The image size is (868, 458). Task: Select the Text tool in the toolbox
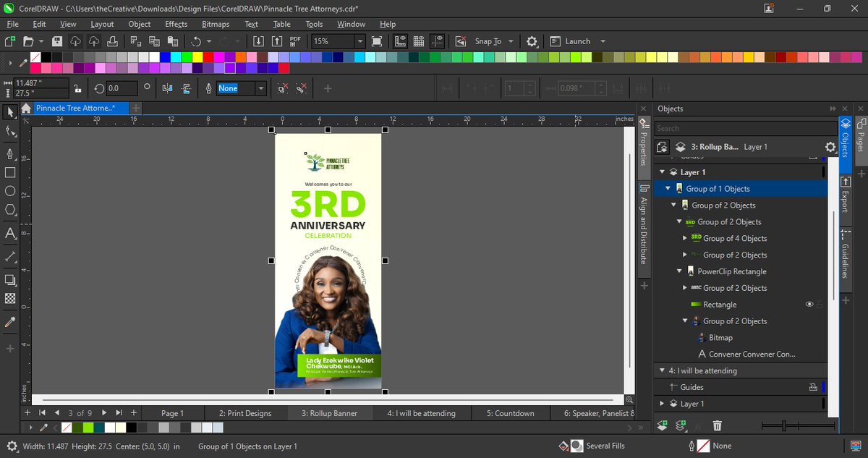click(x=10, y=234)
